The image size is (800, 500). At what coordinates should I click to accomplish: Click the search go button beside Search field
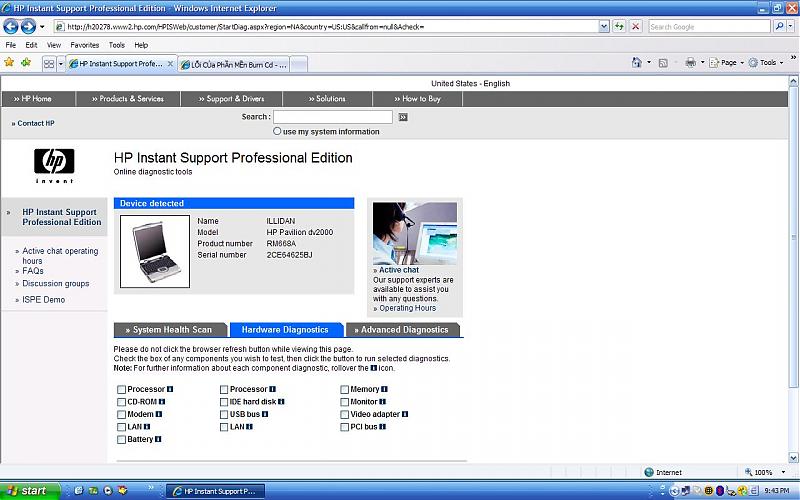click(x=403, y=117)
